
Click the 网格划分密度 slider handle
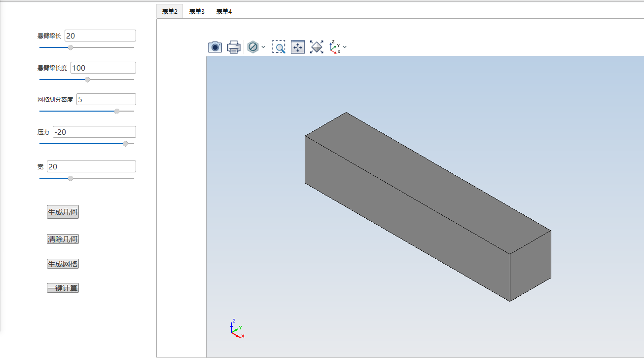point(117,111)
